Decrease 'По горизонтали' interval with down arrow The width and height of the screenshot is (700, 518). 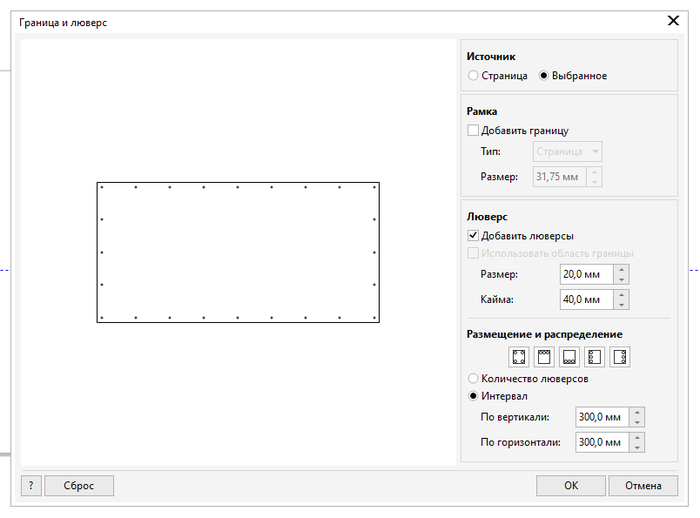click(x=637, y=447)
